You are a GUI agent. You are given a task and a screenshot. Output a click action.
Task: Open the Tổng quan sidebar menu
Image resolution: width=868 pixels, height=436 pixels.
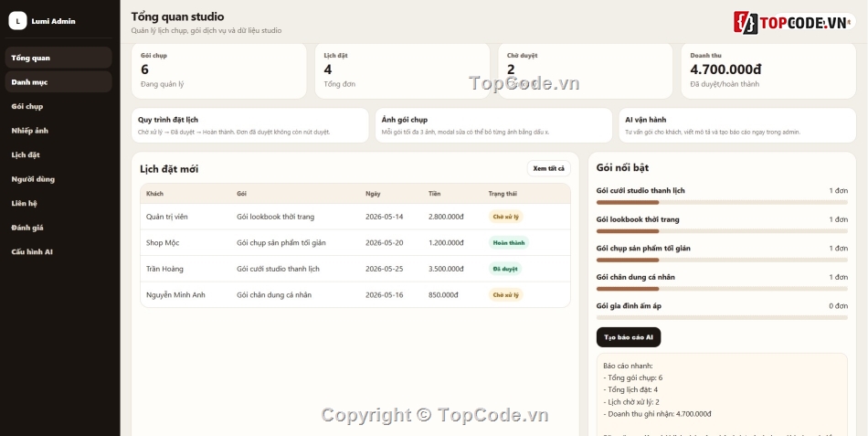point(58,58)
